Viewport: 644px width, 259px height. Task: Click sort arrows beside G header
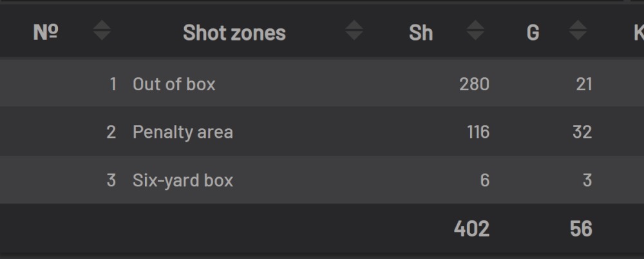[x=578, y=31]
